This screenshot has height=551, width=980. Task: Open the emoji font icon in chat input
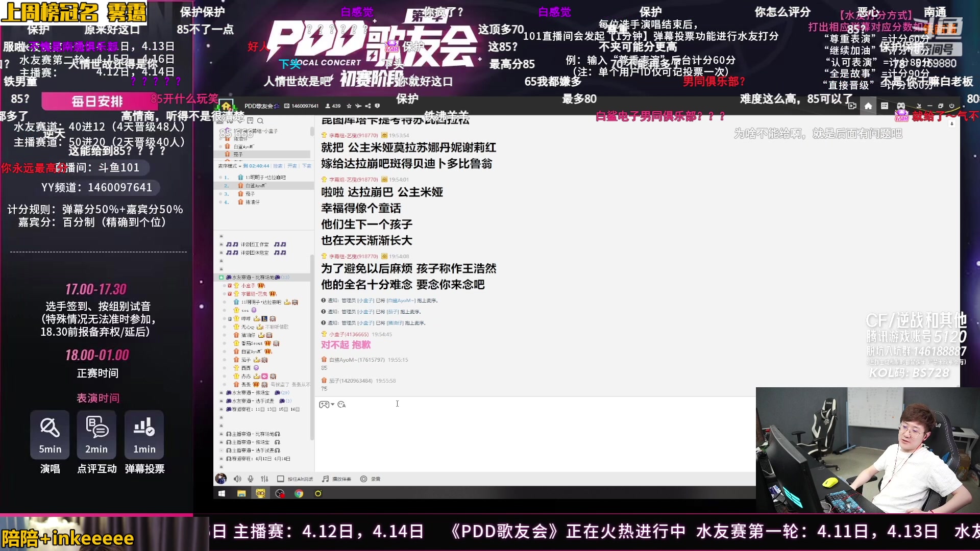[x=342, y=405]
